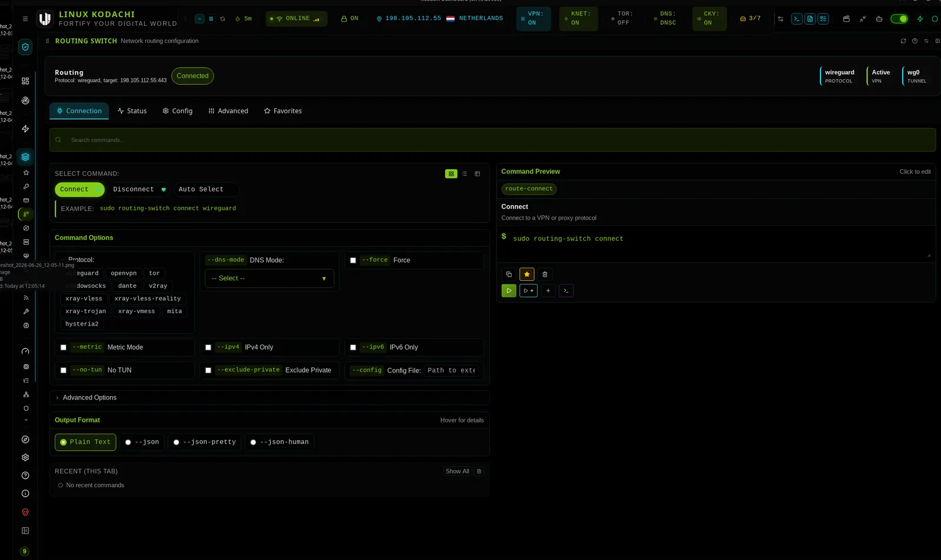941x560 pixels.
Task: Switch to the Config tab
Action: pyautogui.click(x=178, y=111)
